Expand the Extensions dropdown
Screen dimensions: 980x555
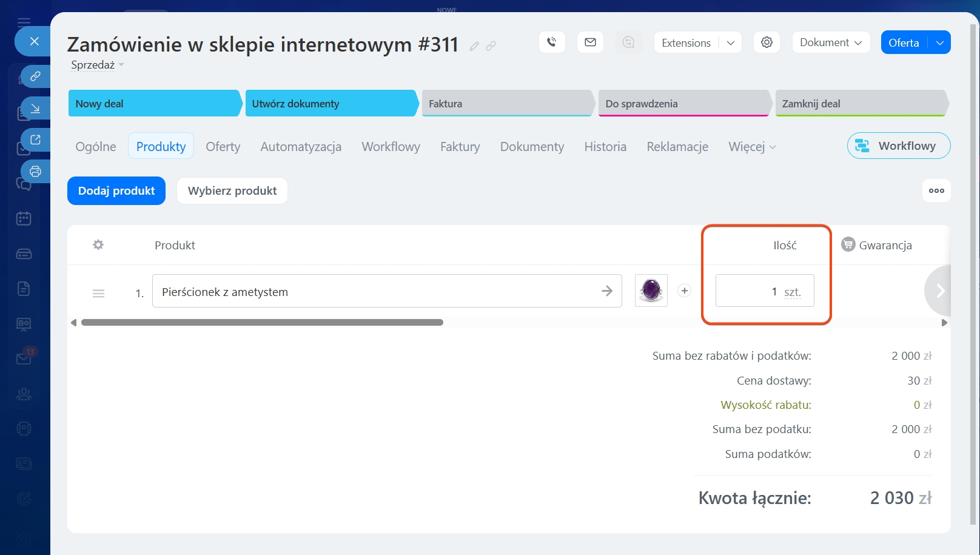[x=730, y=43]
